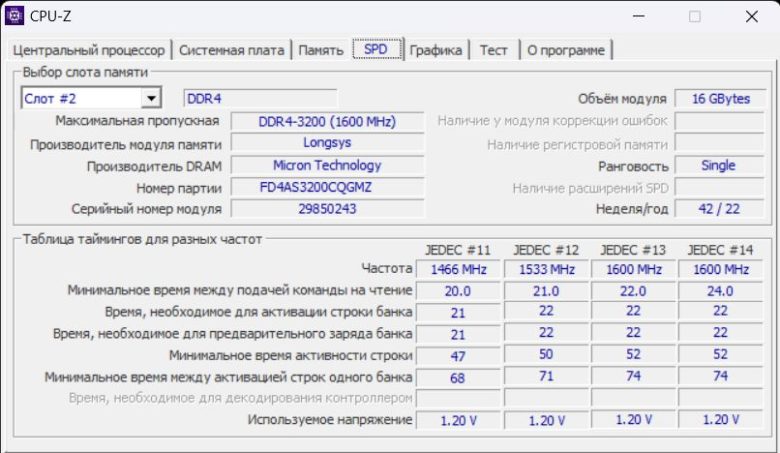
Task: Click the 1533 MHz frequency cell
Action: [x=546, y=269]
